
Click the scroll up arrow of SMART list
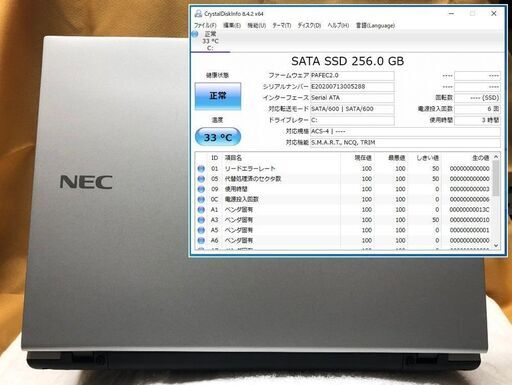pos(496,157)
